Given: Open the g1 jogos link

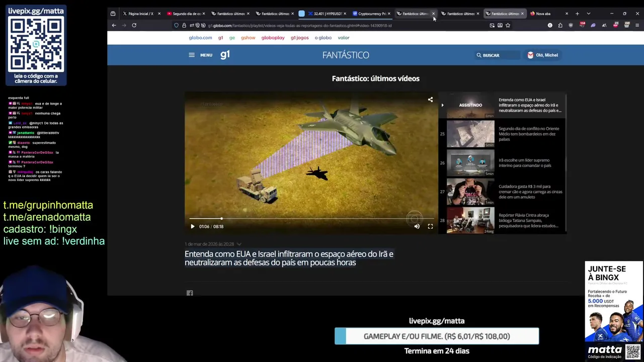Looking at the screenshot, I should (x=299, y=38).
